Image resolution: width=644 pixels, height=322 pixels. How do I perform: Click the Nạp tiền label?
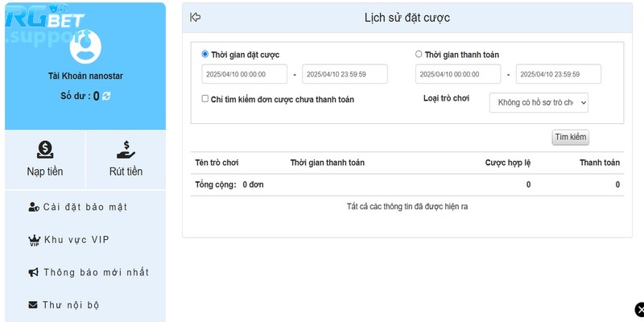pos(45,171)
